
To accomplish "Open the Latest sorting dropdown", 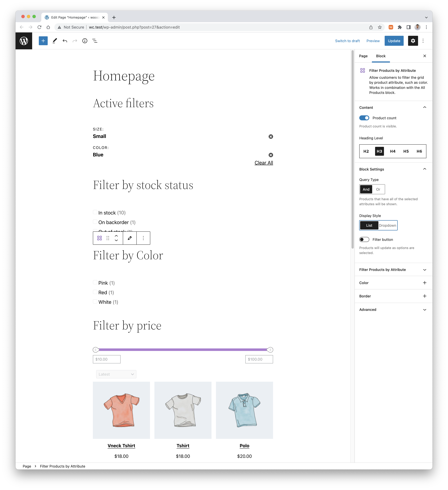I will [116, 374].
